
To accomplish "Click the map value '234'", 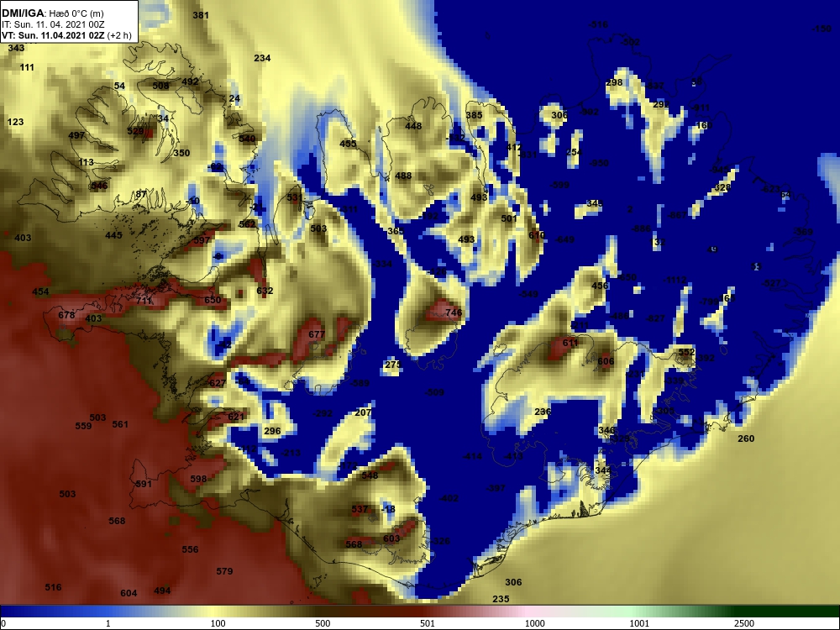I will coord(262,58).
